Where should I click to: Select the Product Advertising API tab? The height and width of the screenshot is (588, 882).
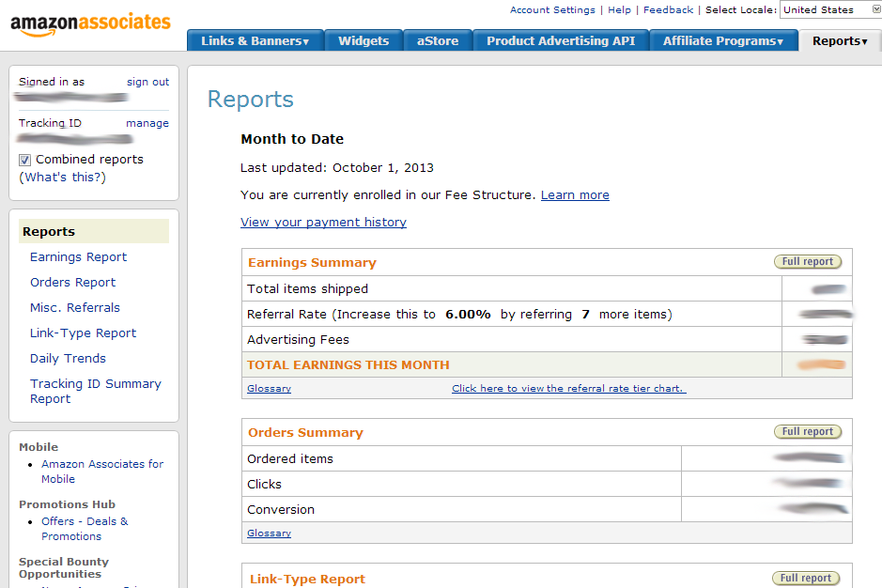[561, 41]
